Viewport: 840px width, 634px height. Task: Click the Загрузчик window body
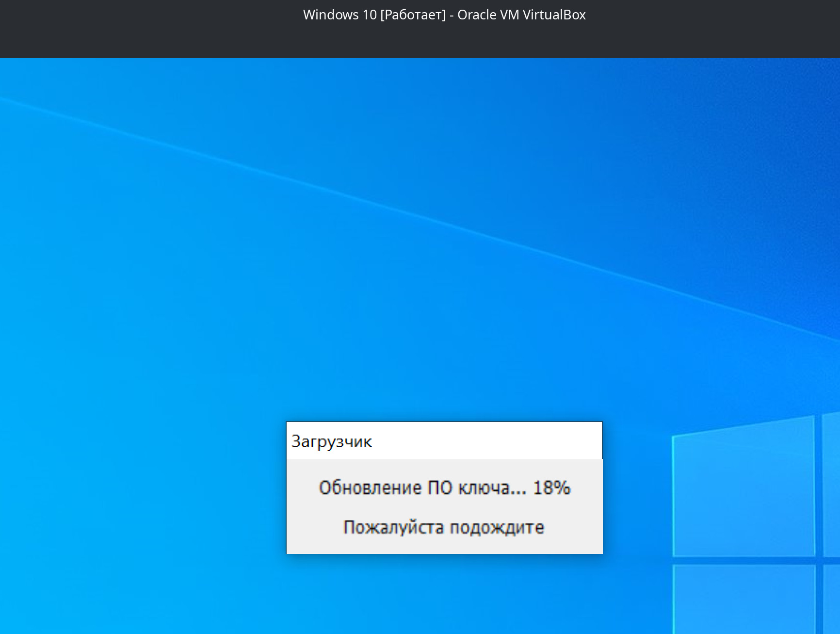444,504
